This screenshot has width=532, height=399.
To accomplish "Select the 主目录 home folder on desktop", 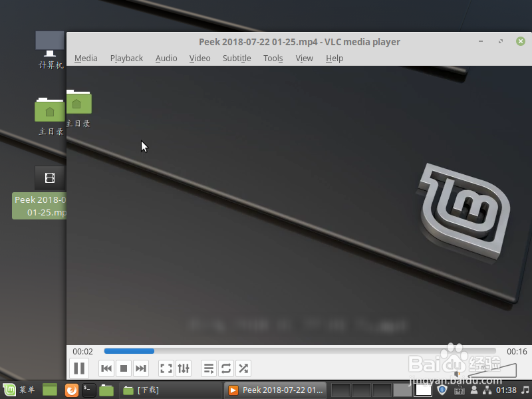I will point(51,117).
